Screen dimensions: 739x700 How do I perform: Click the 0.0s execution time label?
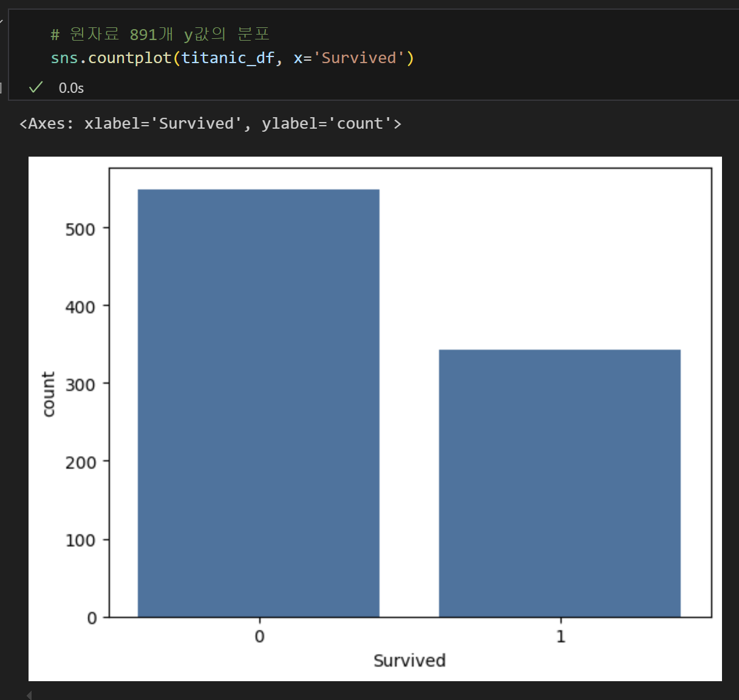tap(71, 88)
